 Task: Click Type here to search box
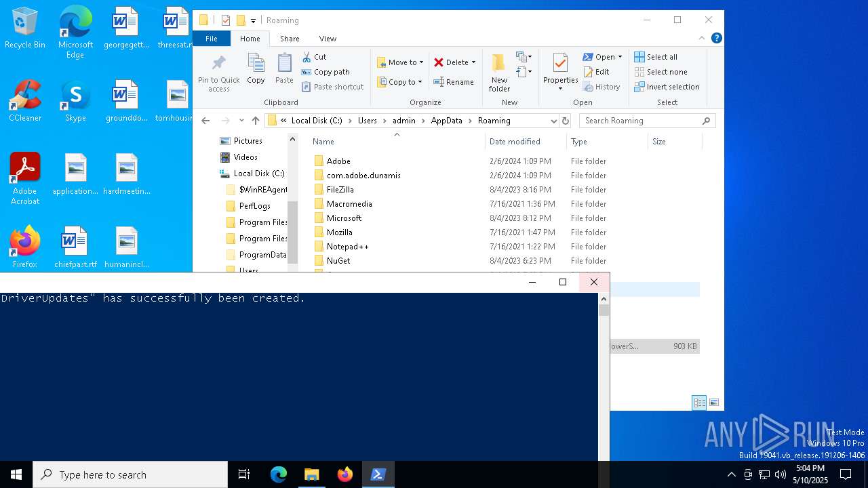click(x=130, y=474)
